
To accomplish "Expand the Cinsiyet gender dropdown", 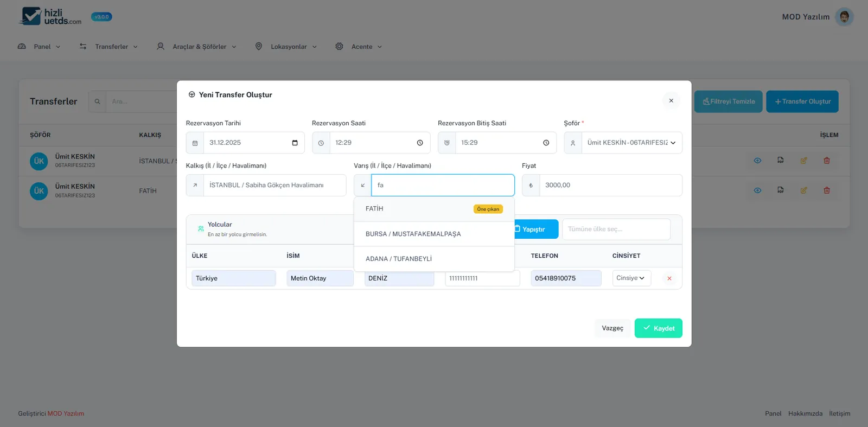I will click(631, 278).
